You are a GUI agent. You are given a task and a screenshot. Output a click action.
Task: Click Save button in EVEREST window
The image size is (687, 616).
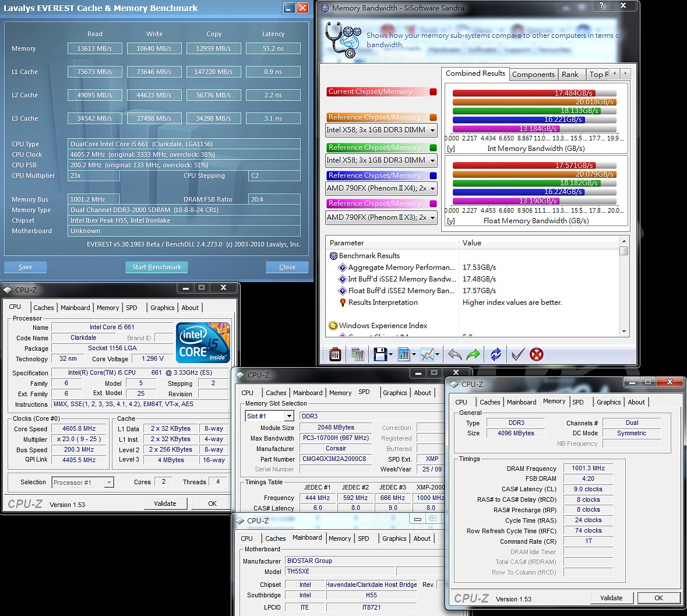25,267
